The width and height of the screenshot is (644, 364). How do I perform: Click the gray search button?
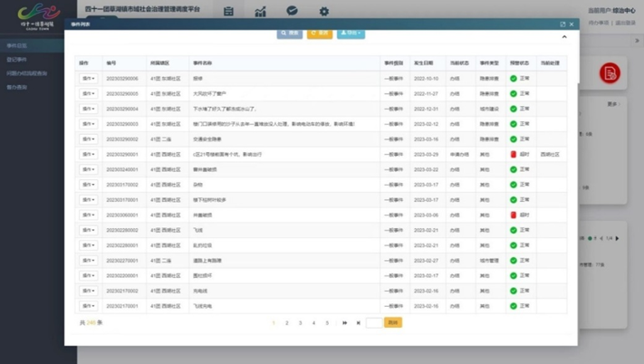click(x=290, y=34)
